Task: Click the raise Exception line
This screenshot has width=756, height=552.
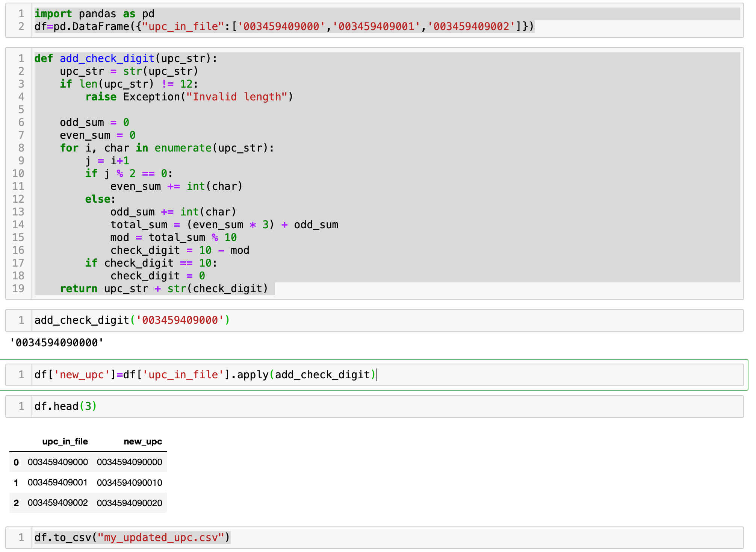Action: 189,97
